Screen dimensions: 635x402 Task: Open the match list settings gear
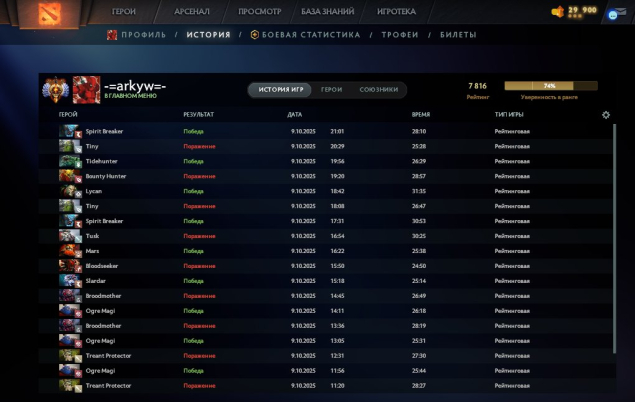[606, 115]
